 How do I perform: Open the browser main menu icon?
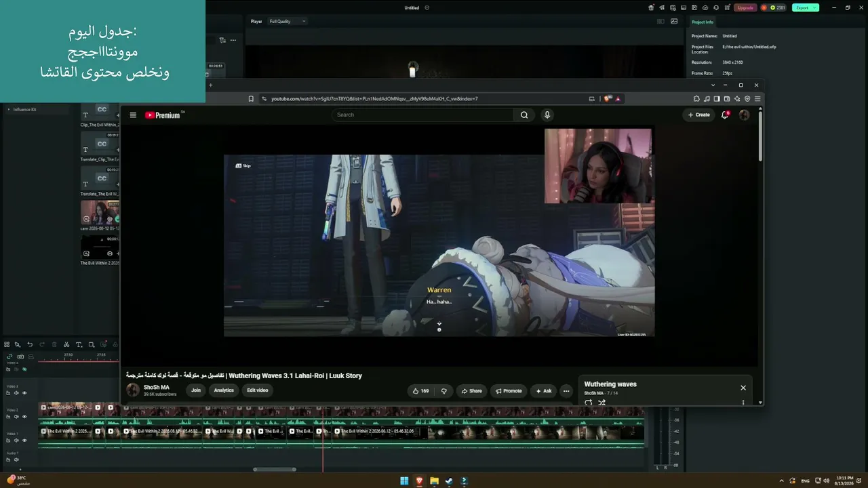757,99
